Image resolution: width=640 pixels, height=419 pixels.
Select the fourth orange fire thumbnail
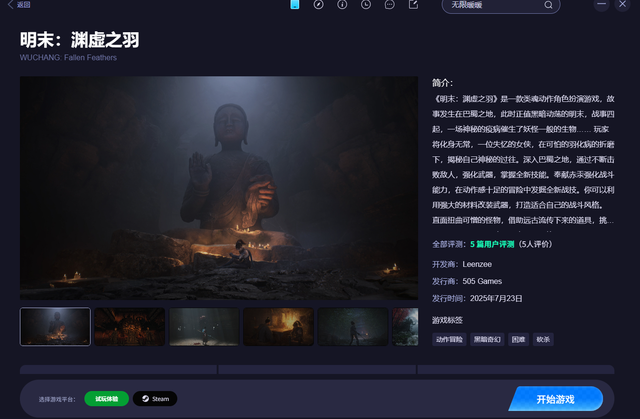(x=278, y=327)
